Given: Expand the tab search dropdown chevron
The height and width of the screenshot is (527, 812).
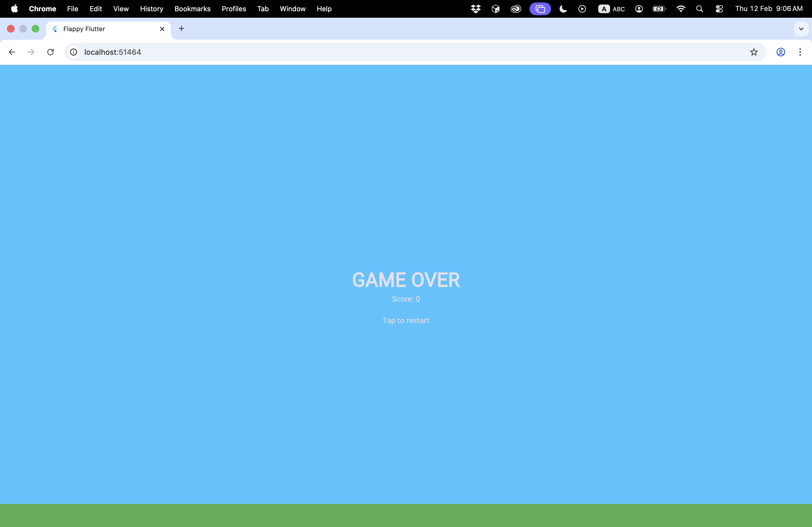Looking at the screenshot, I should coord(801,29).
